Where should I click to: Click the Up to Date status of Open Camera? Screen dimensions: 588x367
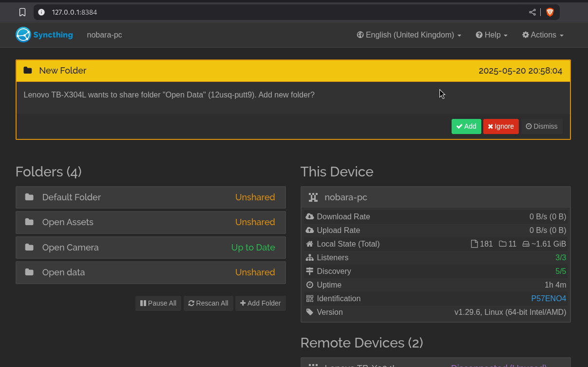(x=253, y=247)
